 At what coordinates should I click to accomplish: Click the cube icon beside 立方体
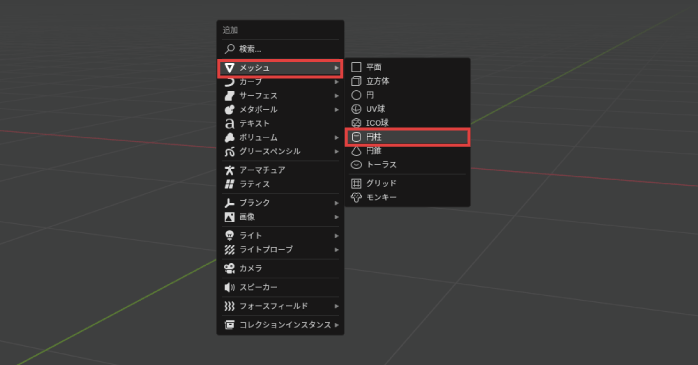point(356,81)
